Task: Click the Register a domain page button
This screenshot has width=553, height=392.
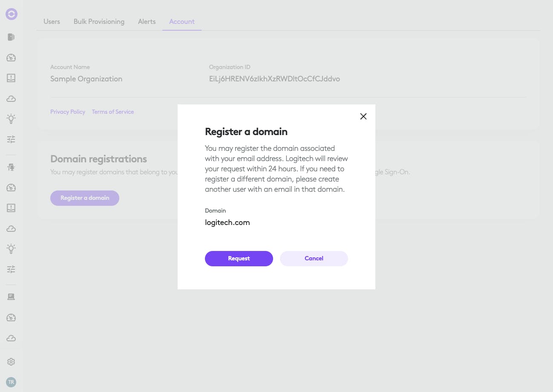Action: click(85, 198)
